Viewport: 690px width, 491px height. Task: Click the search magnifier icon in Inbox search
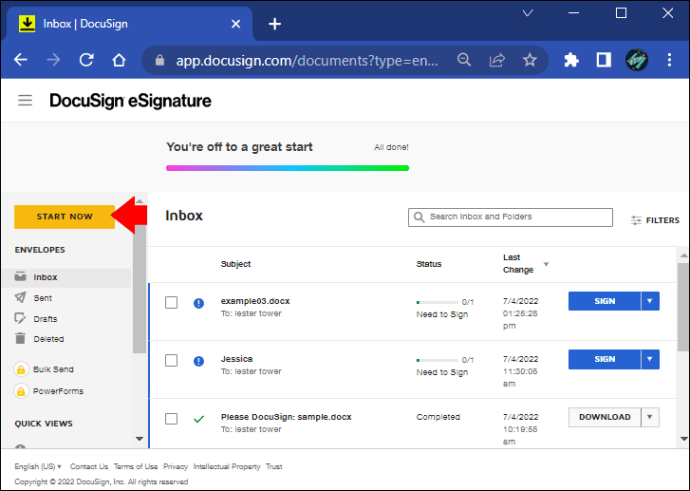click(x=419, y=217)
